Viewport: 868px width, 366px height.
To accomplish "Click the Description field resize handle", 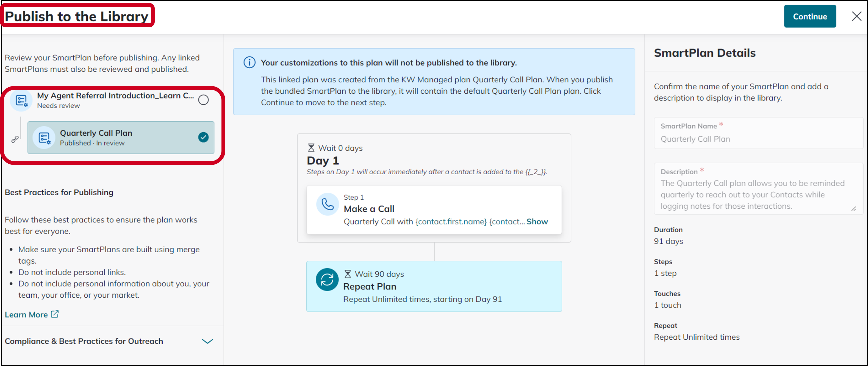I will tap(853, 209).
